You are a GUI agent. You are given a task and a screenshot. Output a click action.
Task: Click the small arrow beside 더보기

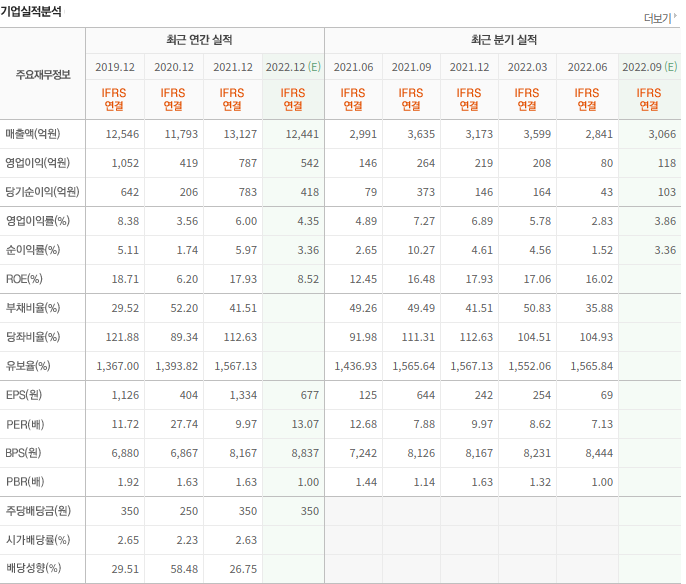point(675,16)
